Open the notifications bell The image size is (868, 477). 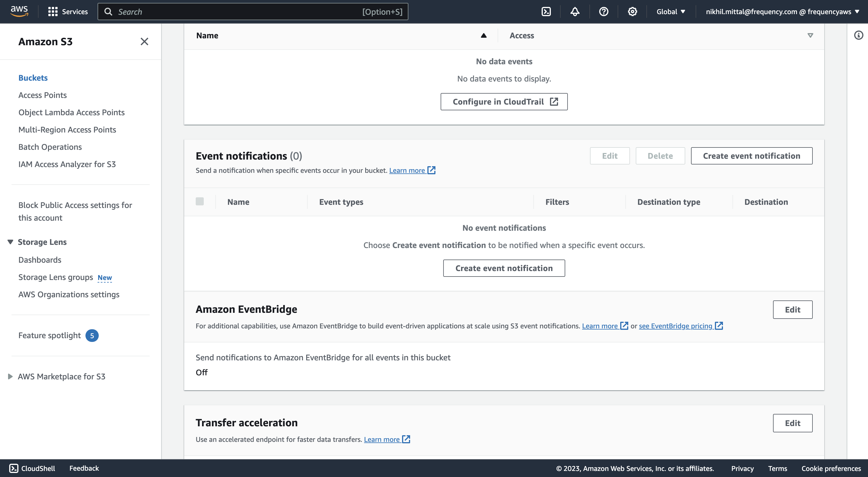coord(575,12)
